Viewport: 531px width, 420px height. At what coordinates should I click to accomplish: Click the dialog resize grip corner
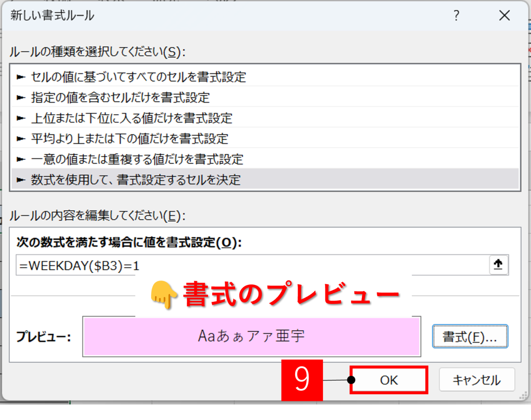click(x=523, y=396)
